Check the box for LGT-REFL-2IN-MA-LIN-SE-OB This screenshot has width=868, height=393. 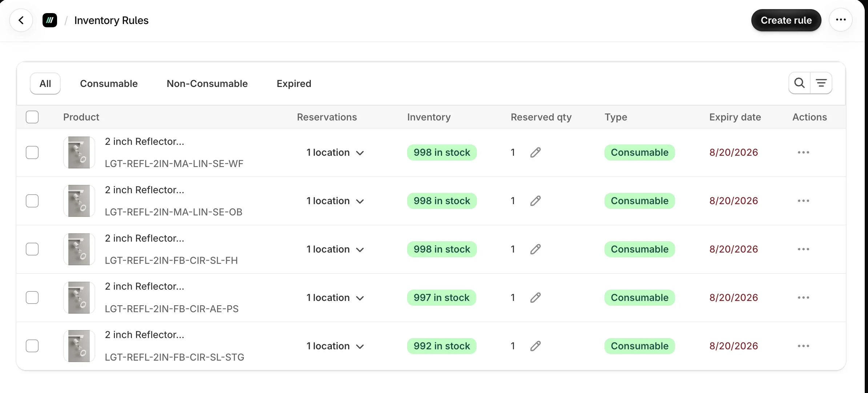tap(32, 201)
